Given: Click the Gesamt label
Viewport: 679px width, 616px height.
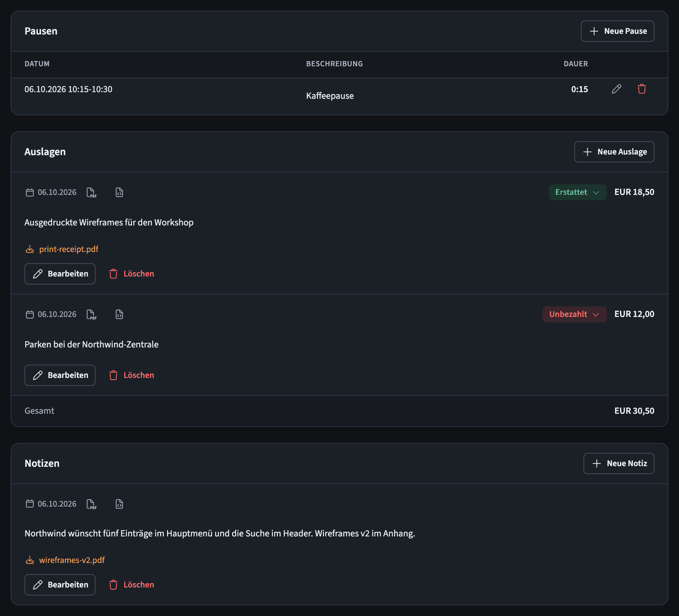Looking at the screenshot, I should [x=39, y=411].
